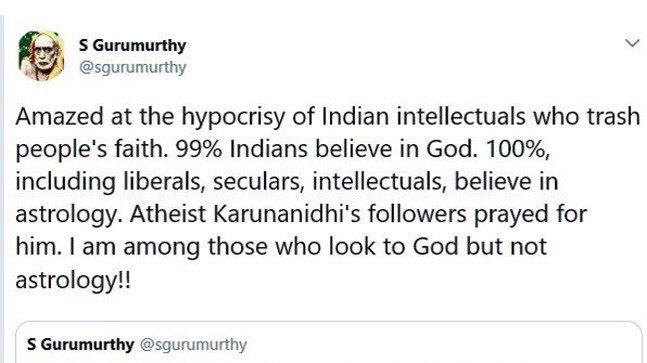Open S Gurumurthy's profile picture
The image size is (647, 363).
pyautogui.click(x=42, y=56)
